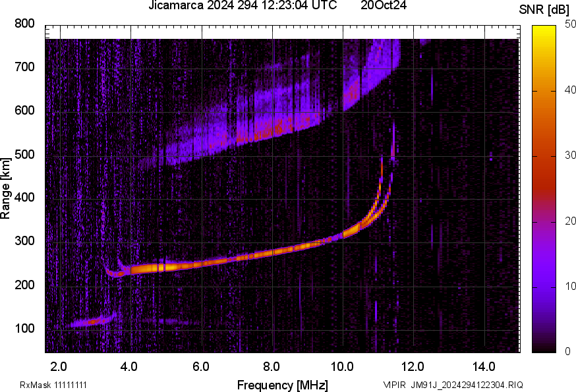This screenshot has height=392, width=576.
Task: Click the colorbar tick label '20'
Action: (x=570, y=221)
